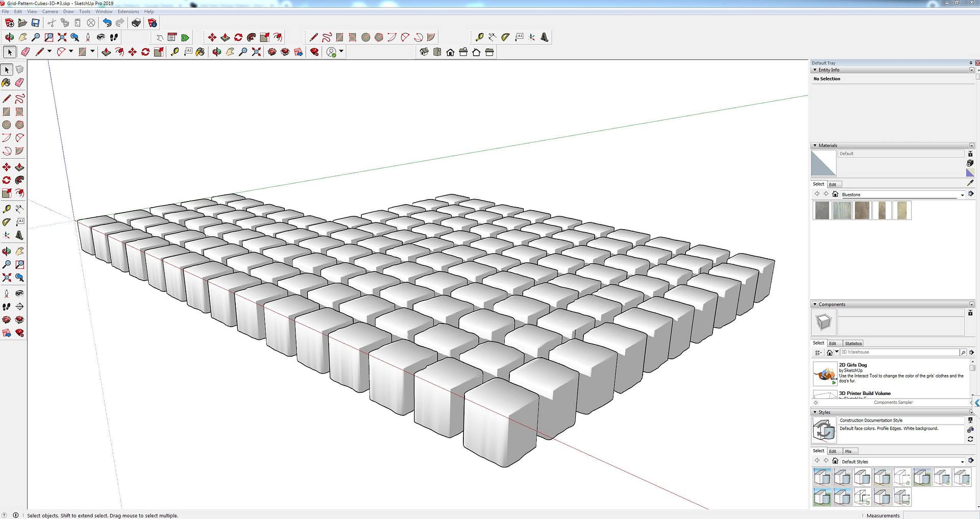The width and height of the screenshot is (980, 519).
Task: Open the Camera menu
Action: point(50,11)
